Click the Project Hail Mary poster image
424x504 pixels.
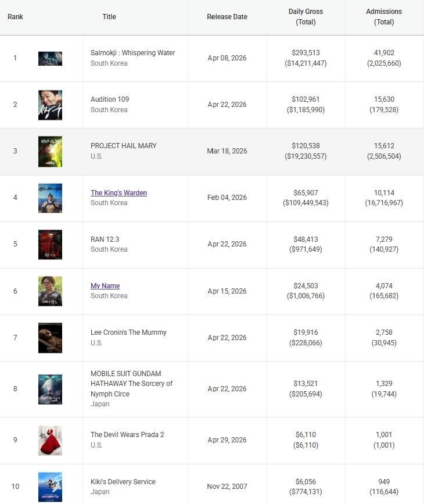click(50, 151)
